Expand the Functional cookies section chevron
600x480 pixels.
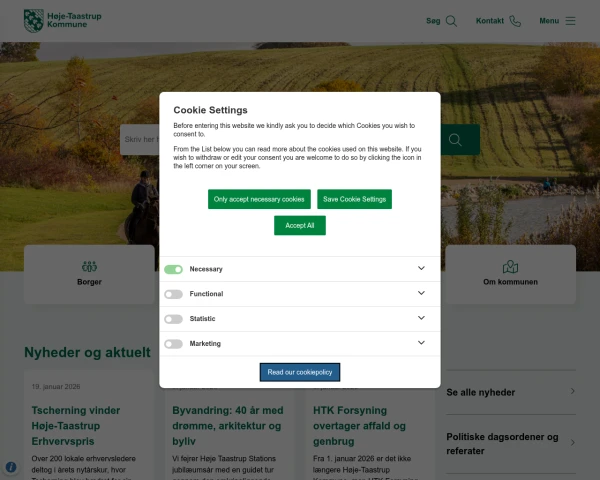[421, 293]
